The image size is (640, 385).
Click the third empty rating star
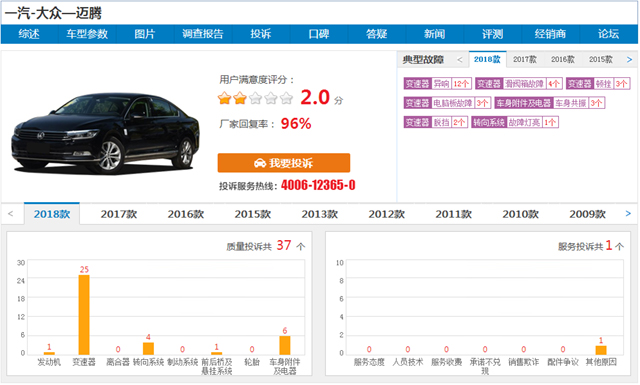pyautogui.click(x=256, y=98)
